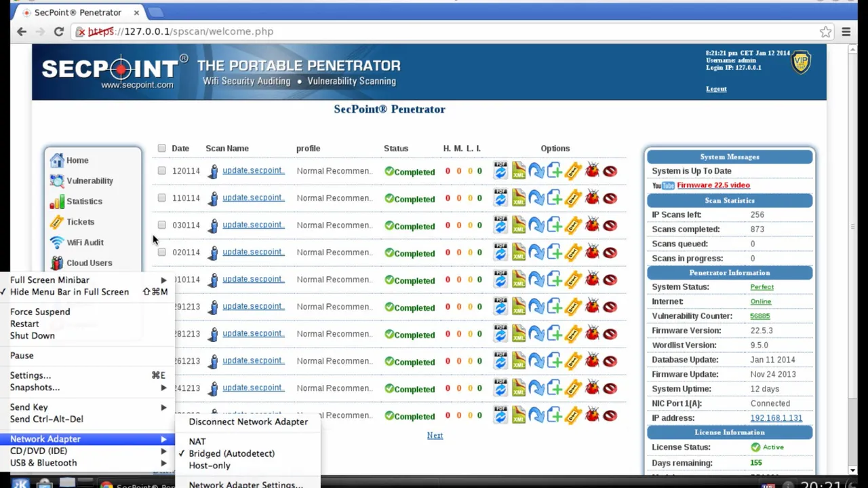
Task: Rescan with blue arrow on row 020114
Action: click(x=536, y=252)
